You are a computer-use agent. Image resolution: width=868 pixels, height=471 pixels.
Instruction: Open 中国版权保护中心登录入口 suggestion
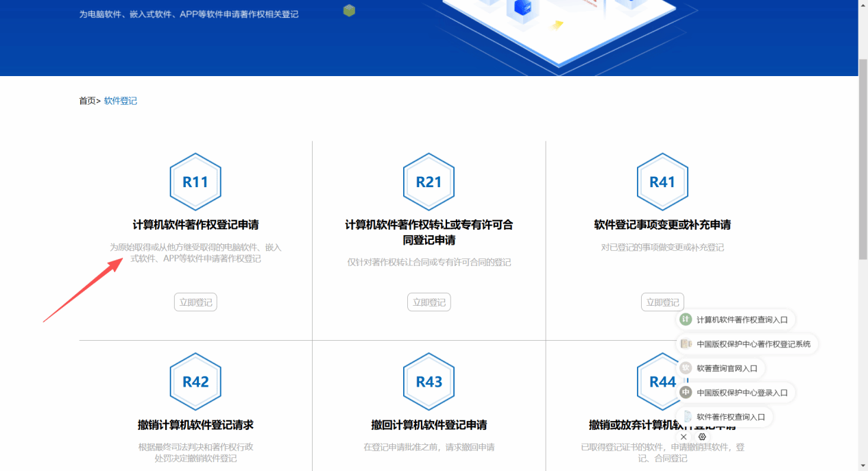coord(742,393)
